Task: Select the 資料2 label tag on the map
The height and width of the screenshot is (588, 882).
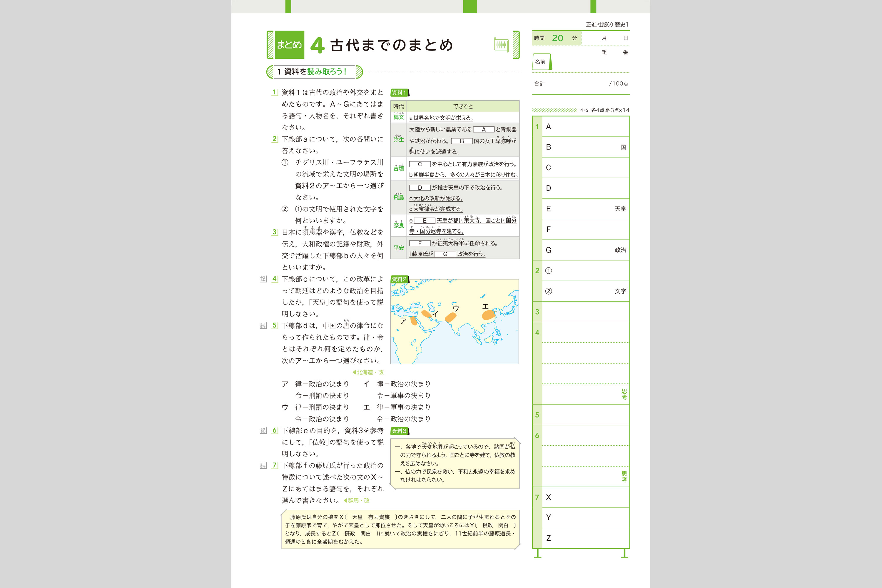Action: point(399,279)
